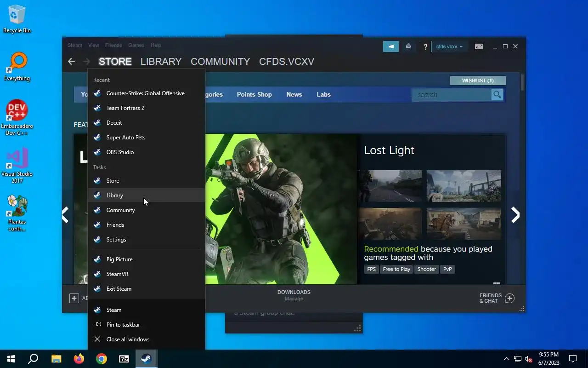Viewport: 588px width, 368px height.
Task: Expand the cfds.vcxv account dropdown
Action: (x=449, y=46)
